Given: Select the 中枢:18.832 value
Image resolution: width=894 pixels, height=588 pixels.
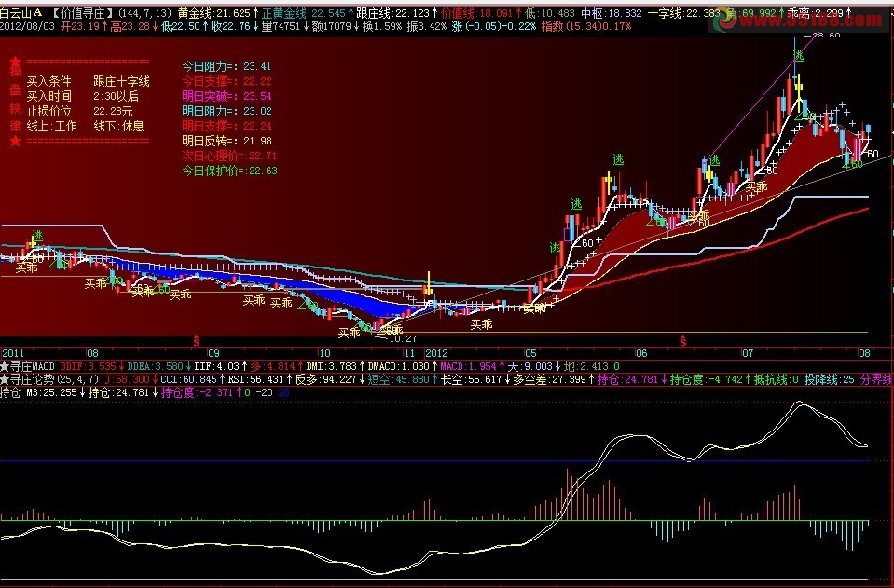Looking at the screenshot, I should (612, 12).
